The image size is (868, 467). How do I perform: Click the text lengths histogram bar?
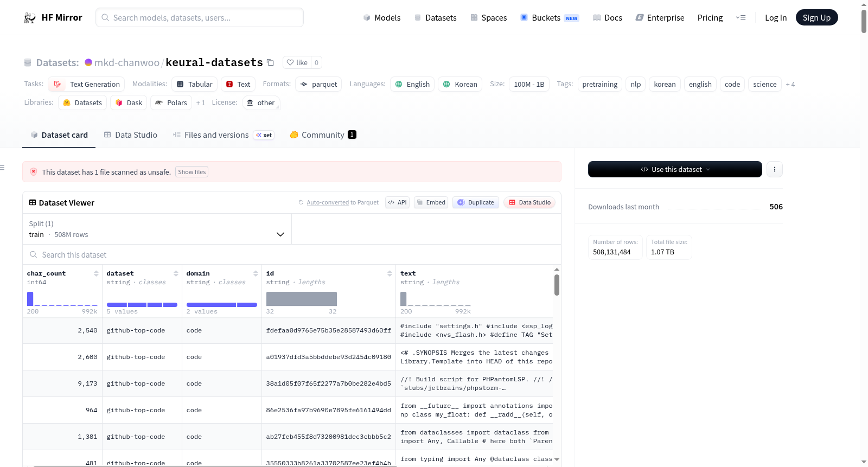pyautogui.click(x=403, y=298)
